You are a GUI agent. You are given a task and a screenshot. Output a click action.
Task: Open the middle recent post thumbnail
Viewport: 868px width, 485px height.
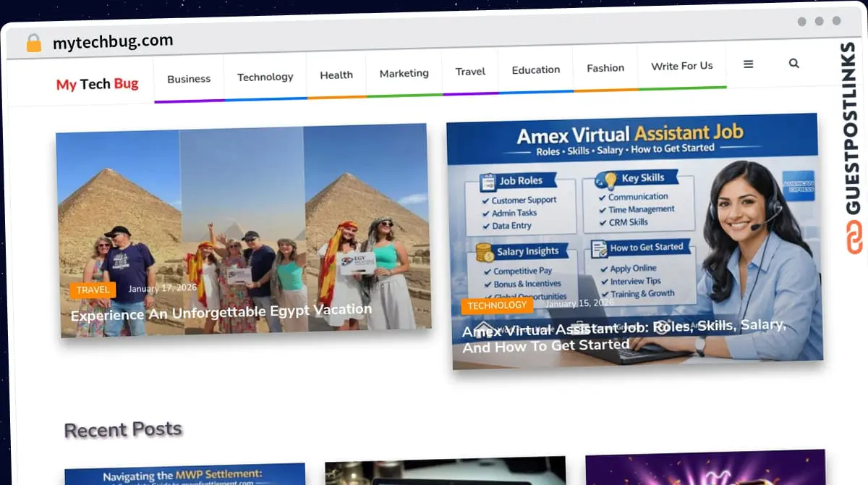click(x=446, y=471)
